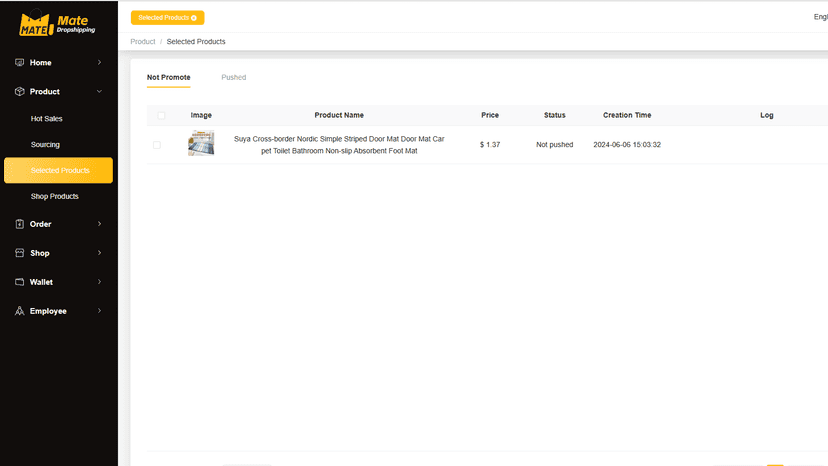
Task: Click the Product Name column header
Action: click(339, 115)
